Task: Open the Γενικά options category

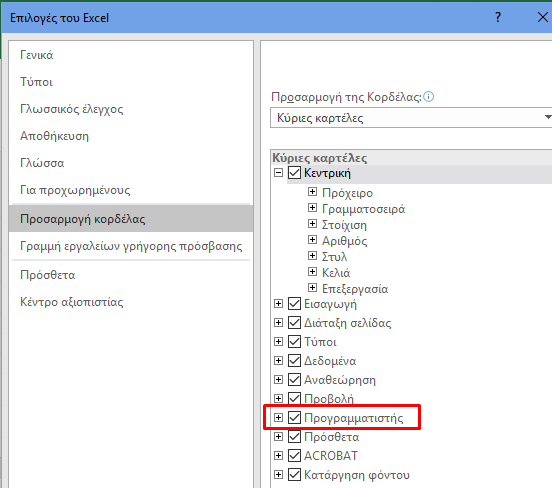Action: (x=37, y=55)
